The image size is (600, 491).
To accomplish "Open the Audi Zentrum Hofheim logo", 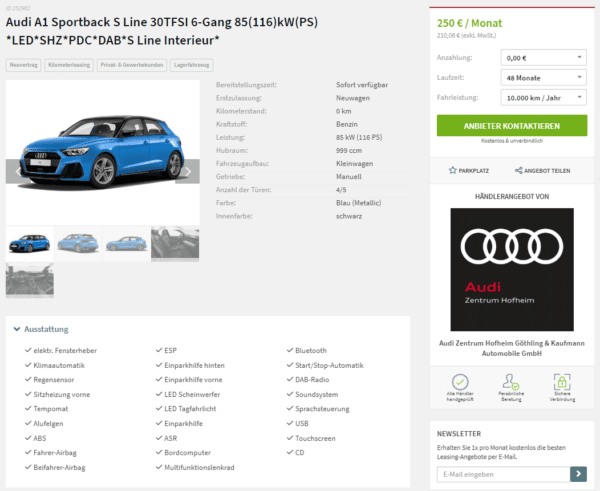I will click(512, 269).
